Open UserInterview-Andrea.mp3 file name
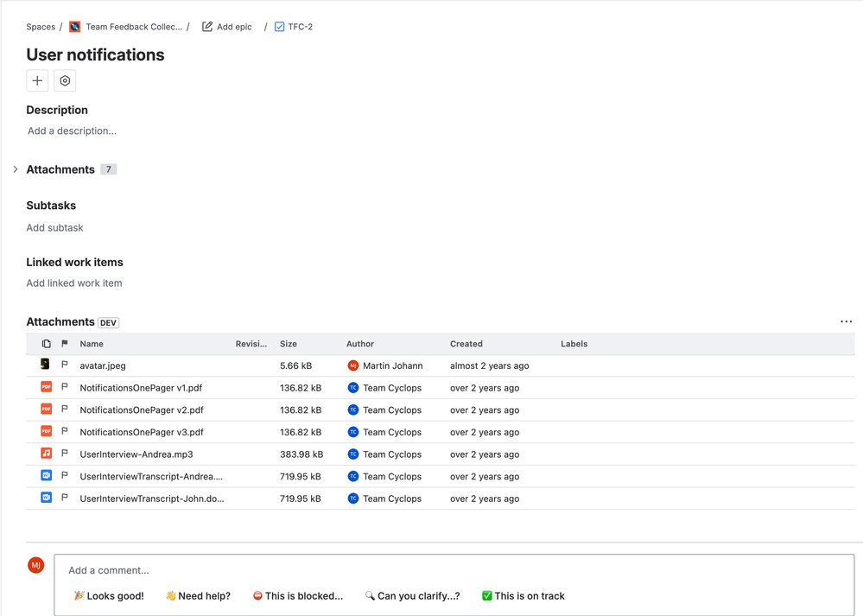 click(x=136, y=454)
